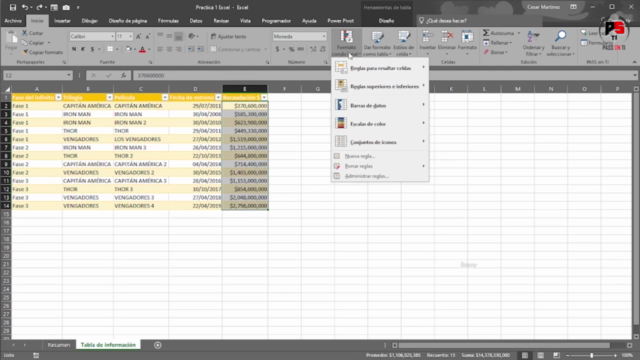Open filter dropdown for Trilogía column

[x=109, y=98]
